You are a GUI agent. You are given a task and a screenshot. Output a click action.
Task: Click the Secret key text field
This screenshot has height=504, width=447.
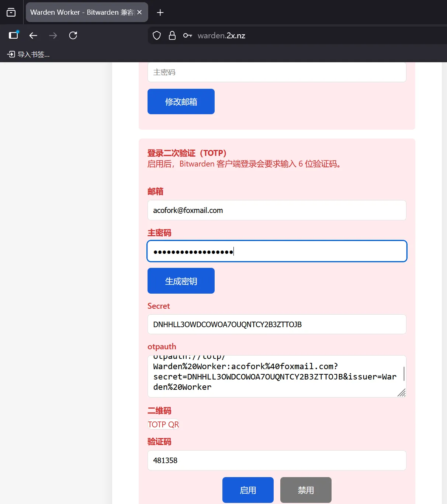tap(277, 325)
